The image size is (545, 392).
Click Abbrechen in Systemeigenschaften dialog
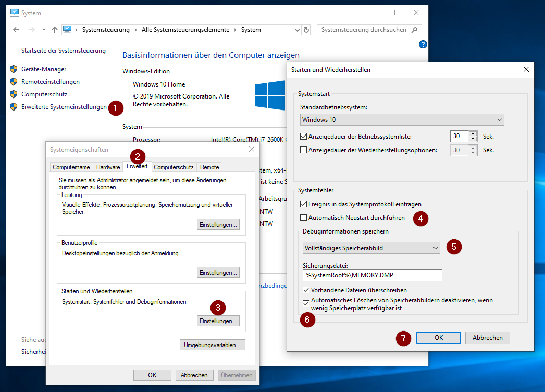click(194, 375)
